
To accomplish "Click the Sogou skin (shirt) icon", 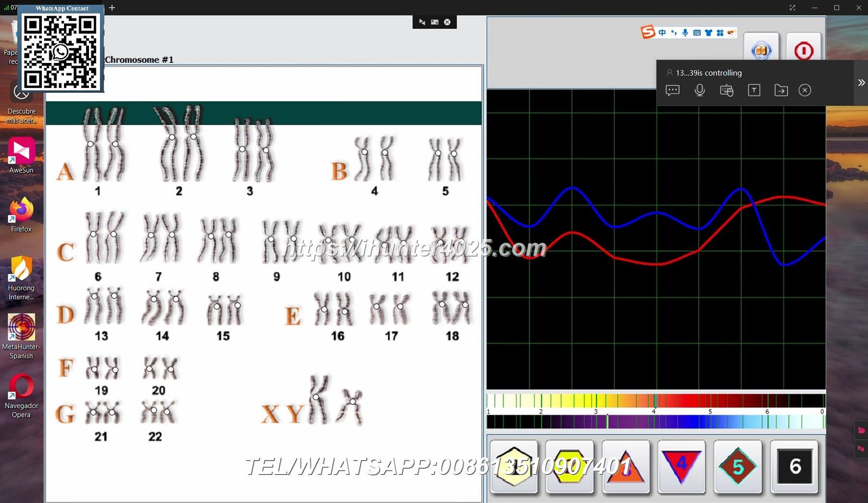I will click(x=708, y=32).
